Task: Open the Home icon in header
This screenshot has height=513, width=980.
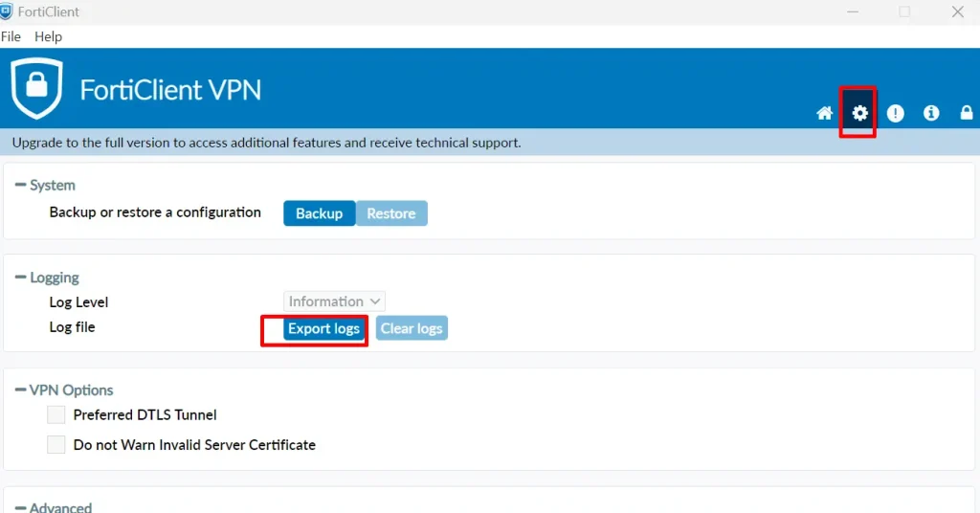Action: click(x=824, y=113)
